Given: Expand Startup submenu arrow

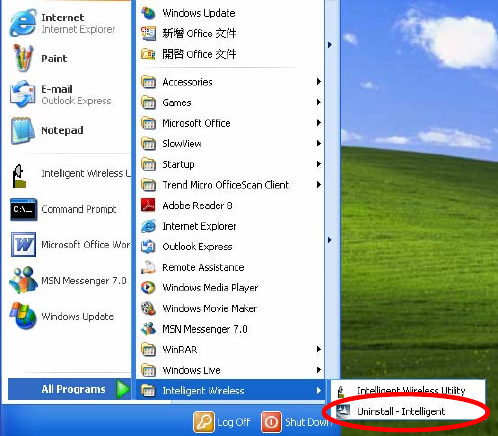Looking at the screenshot, I should click(319, 164).
